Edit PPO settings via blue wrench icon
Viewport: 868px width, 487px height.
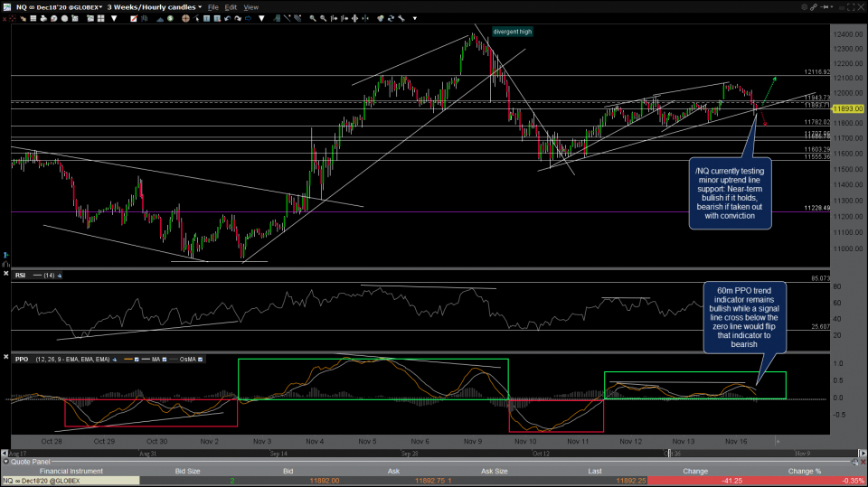tap(115, 360)
